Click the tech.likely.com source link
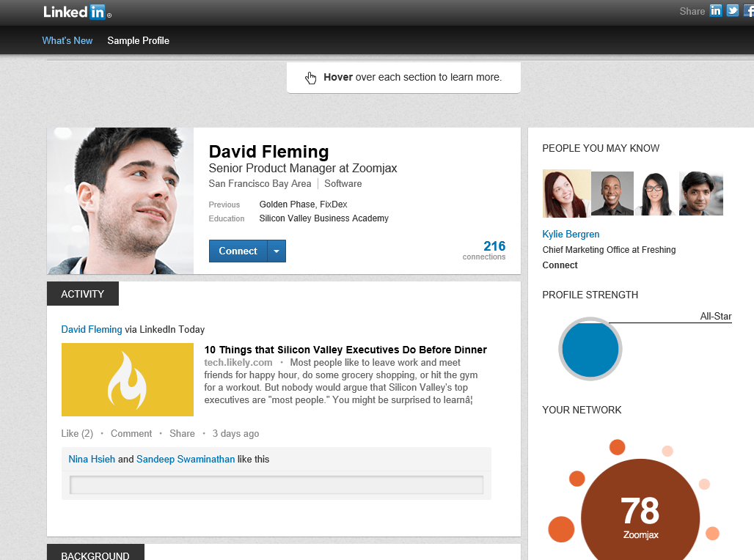This screenshot has width=754, height=560. [x=238, y=362]
